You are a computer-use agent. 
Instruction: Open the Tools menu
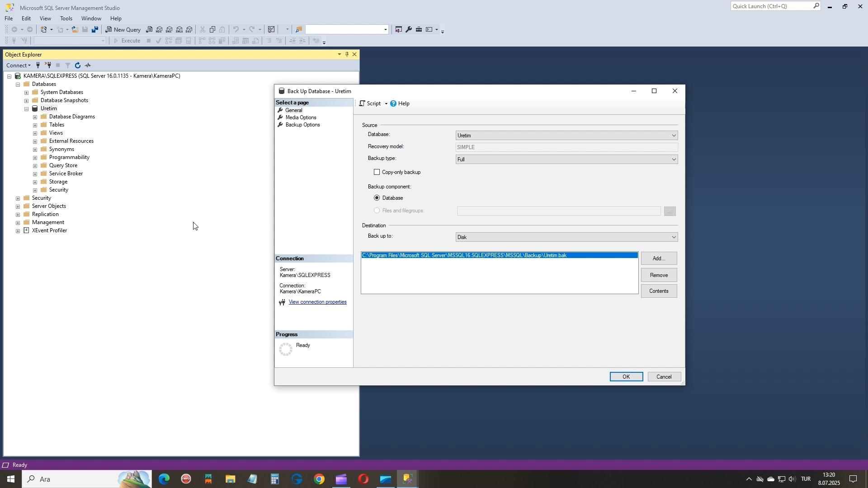(x=66, y=19)
